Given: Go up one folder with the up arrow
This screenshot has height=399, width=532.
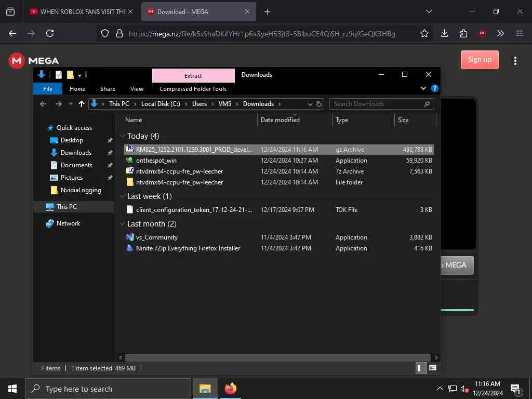Looking at the screenshot, I should click(82, 104).
